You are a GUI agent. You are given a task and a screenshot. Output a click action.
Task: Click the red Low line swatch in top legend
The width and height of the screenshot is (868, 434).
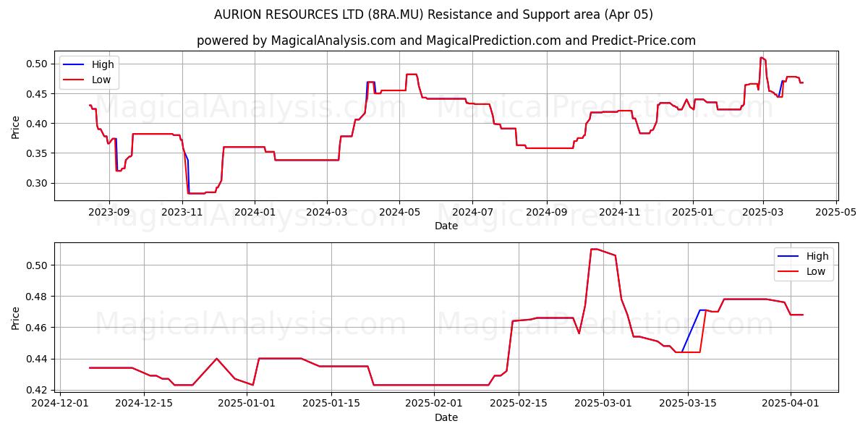(x=73, y=80)
